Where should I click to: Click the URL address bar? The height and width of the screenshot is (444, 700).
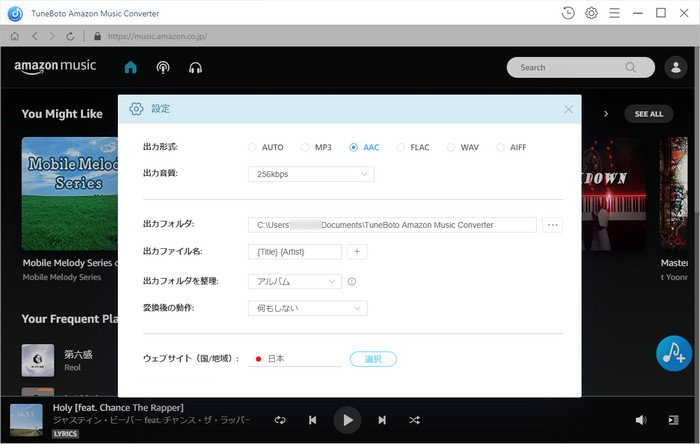coord(157,36)
